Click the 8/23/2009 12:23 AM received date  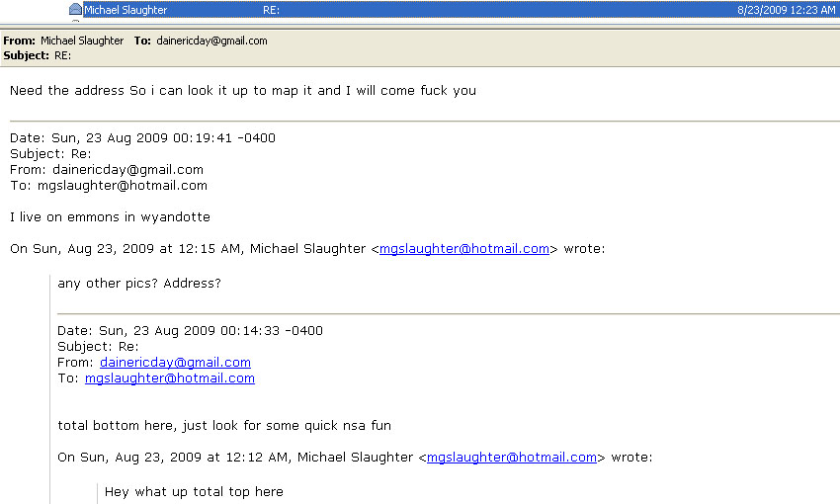pyautogui.click(x=786, y=10)
